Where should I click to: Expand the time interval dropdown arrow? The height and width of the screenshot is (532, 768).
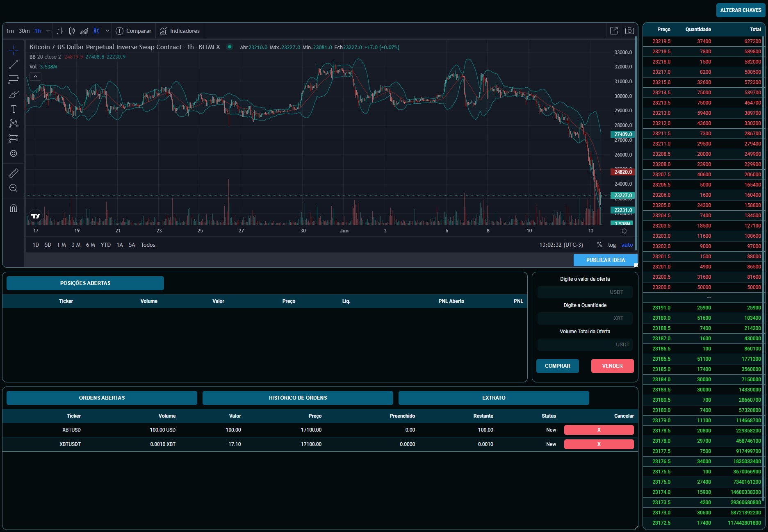point(48,31)
